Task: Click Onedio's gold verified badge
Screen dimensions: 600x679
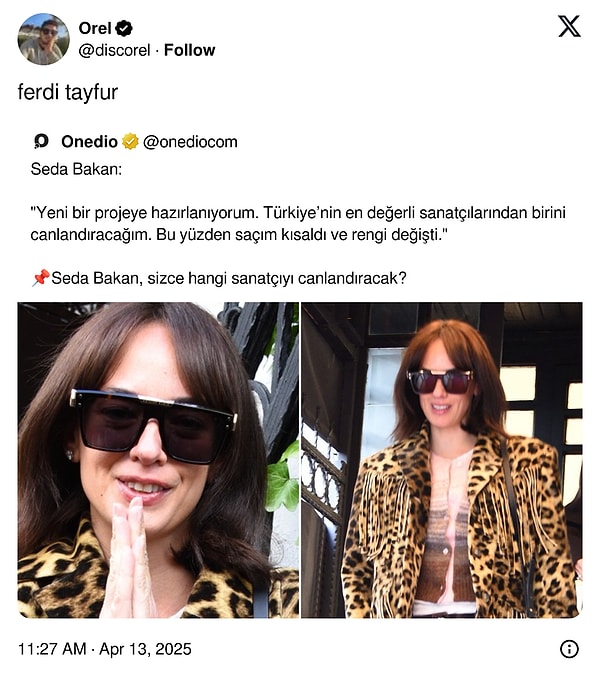Action: pos(130,142)
